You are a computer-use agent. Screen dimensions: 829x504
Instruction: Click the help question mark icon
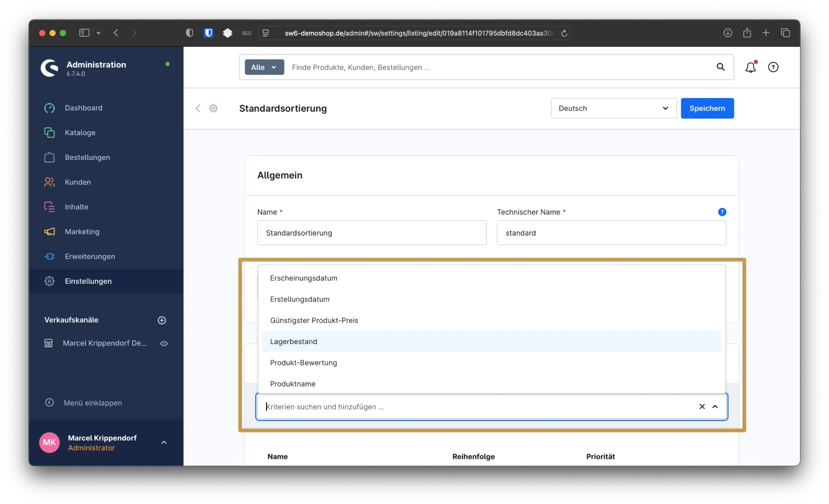click(773, 67)
